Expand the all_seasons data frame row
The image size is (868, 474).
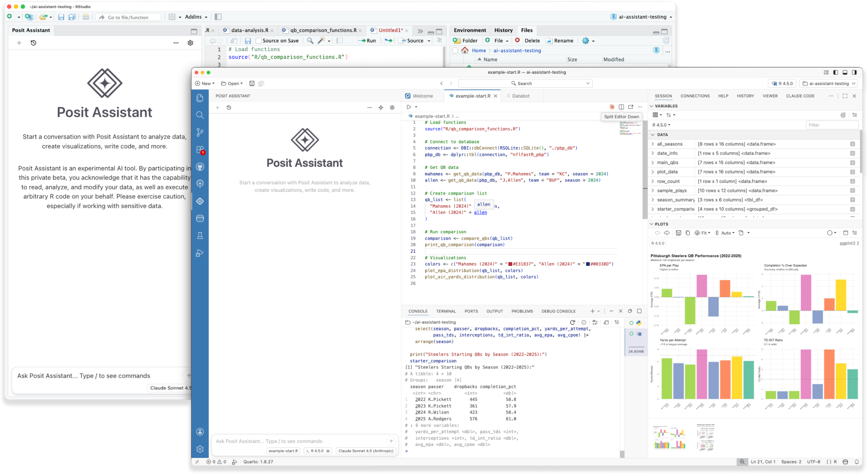click(653, 144)
